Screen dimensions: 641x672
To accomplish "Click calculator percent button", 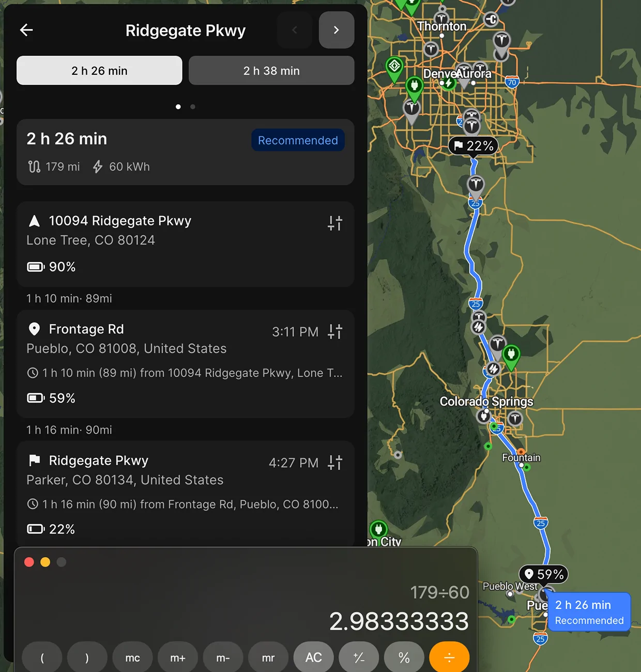I will (x=404, y=658).
